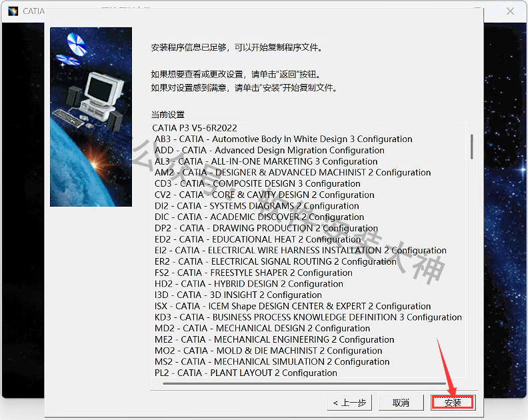Select ME2 MECHANICAL ENGINEERING 2 row

pyautogui.click(x=275, y=339)
